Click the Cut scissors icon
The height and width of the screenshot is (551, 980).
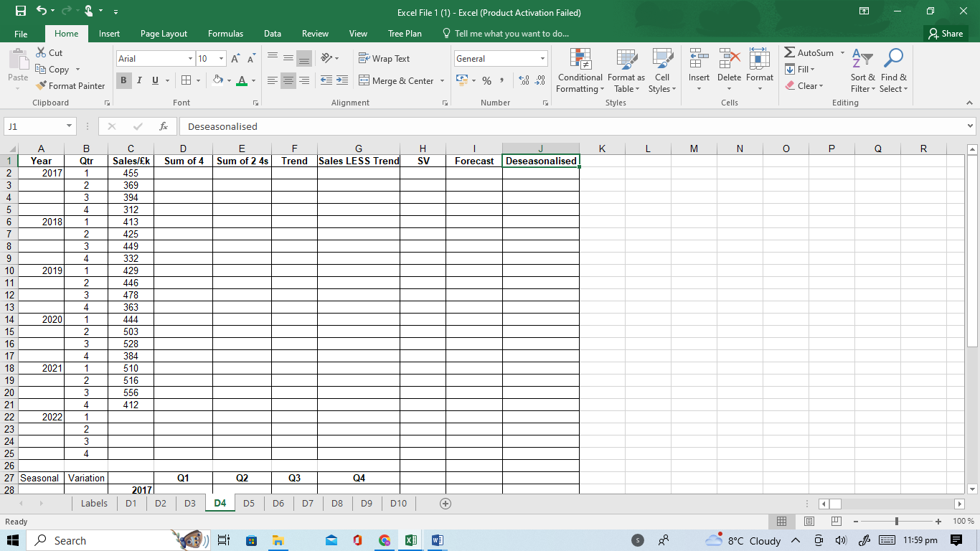pos(42,53)
